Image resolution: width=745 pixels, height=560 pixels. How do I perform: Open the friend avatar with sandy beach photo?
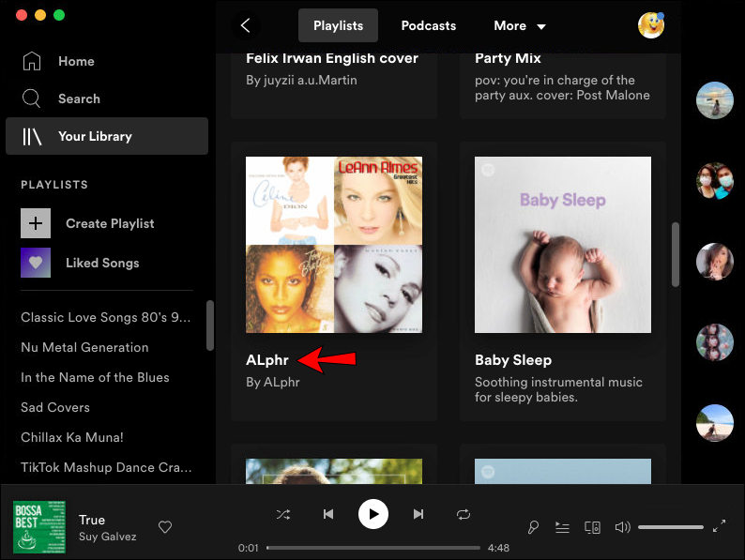(715, 423)
